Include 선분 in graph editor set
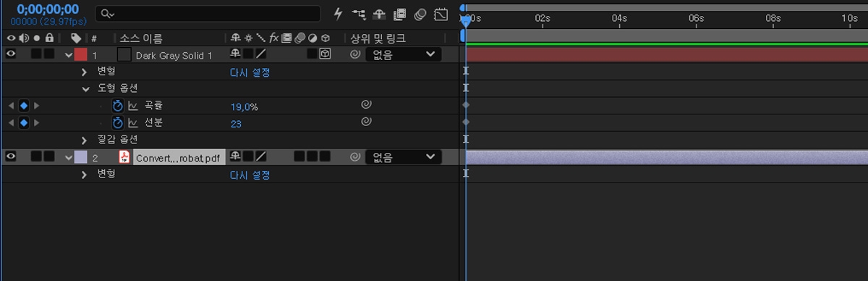This screenshot has height=281, width=868. tap(133, 123)
